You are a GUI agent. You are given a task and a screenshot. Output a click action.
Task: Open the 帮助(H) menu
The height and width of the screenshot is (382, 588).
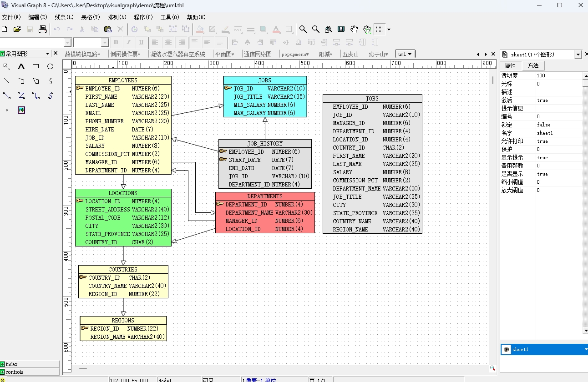(196, 17)
